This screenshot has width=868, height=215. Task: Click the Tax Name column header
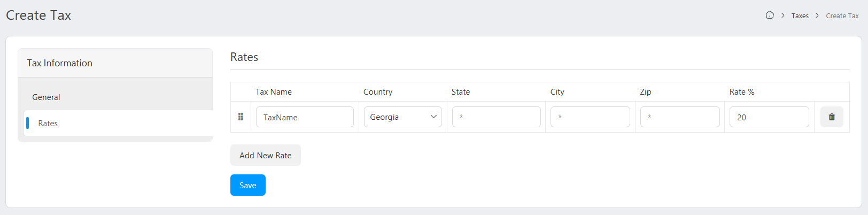[x=274, y=92]
